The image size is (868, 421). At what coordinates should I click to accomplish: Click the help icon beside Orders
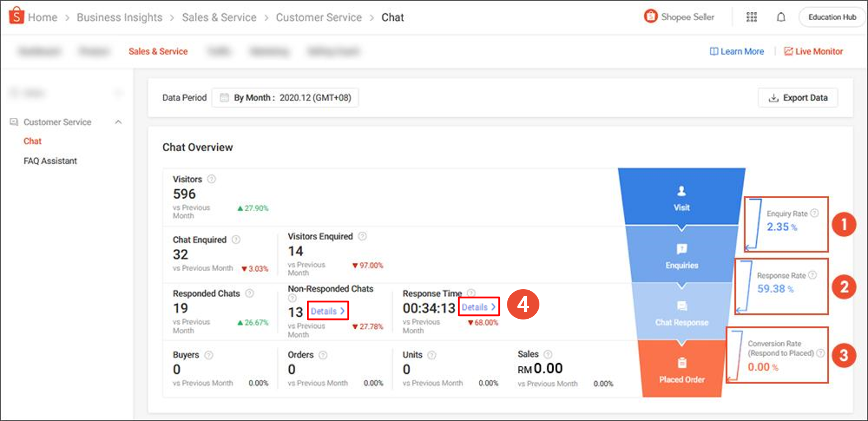(x=323, y=355)
